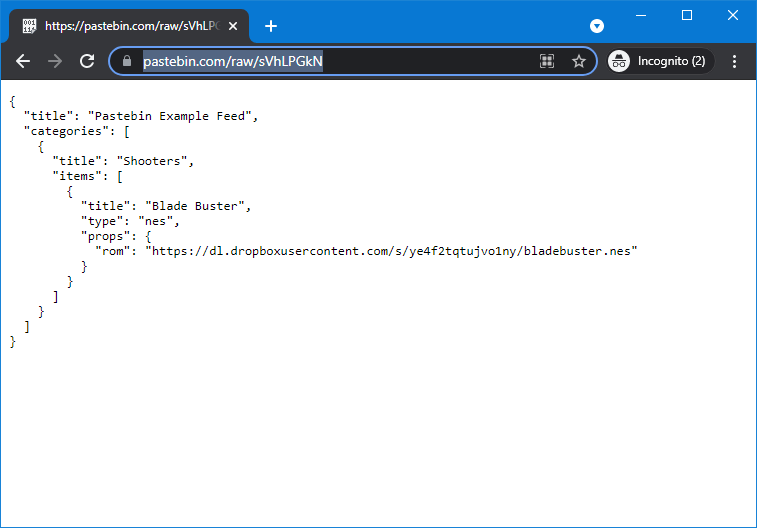Open Chrome three-dot menu
The width and height of the screenshot is (757, 528).
pyautogui.click(x=734, y=61)
